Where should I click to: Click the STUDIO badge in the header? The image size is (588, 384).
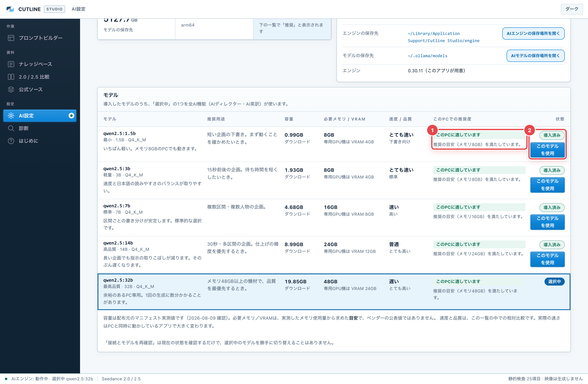pyautogui.click(x=54, y=9)
